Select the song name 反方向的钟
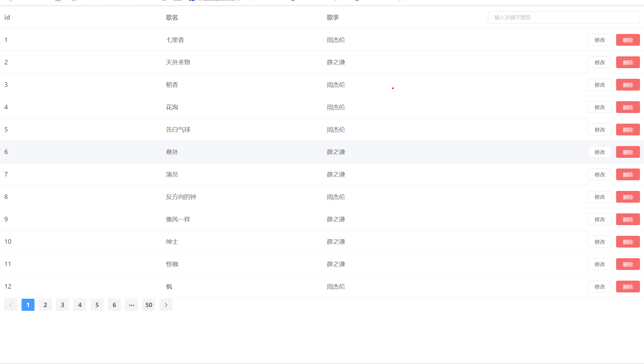The width and height of the screenshot is (644, 364). click(x=181, y=197)
